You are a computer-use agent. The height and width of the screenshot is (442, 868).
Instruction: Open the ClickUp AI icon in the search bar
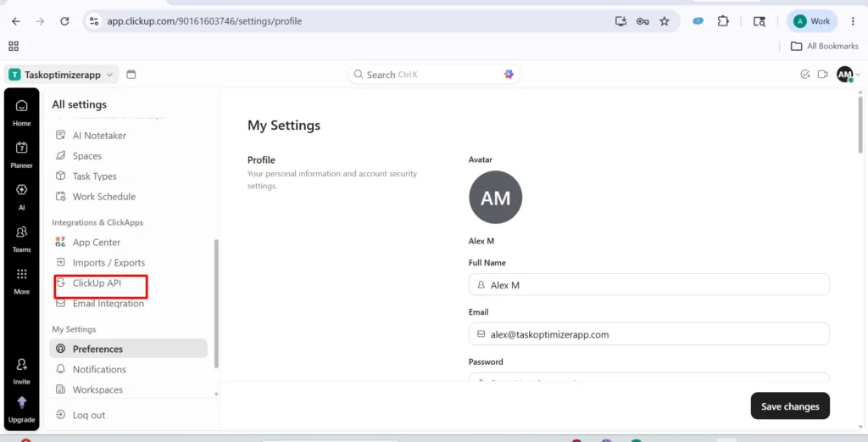point(509,74)
